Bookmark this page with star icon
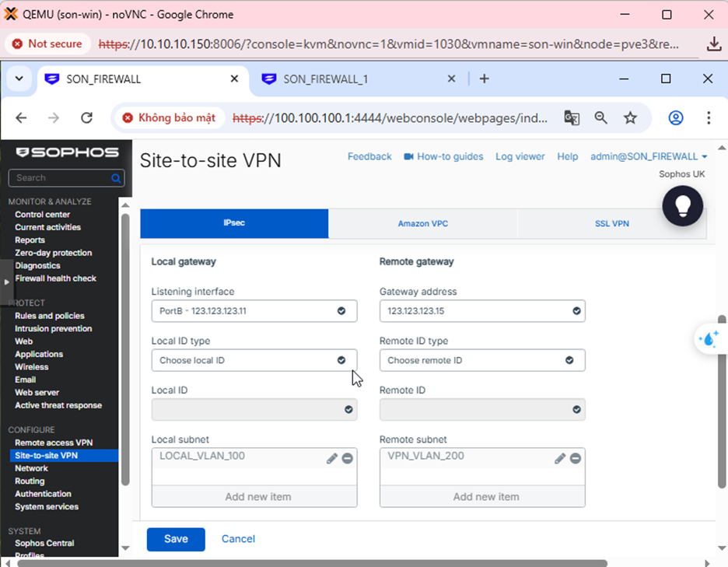The height and width of the screenshot is (567, 728). click(630, 118)
